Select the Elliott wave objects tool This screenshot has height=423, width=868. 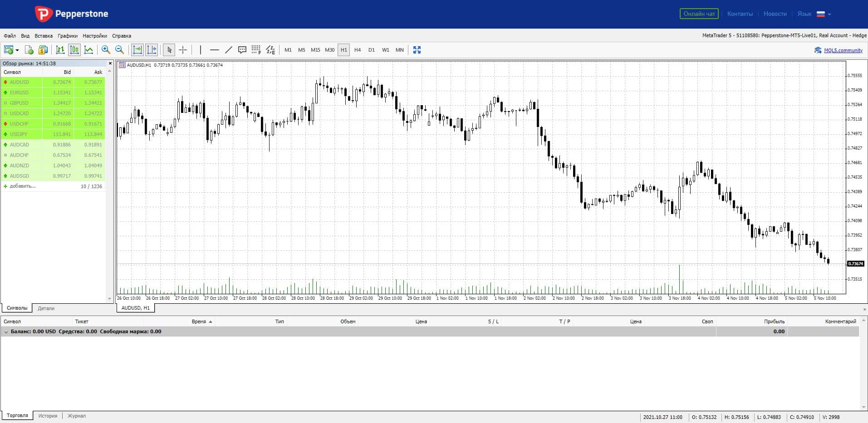[x=270, y=50]
